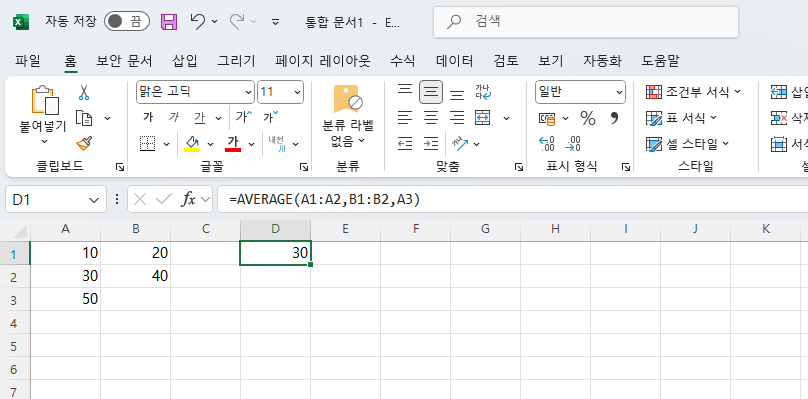Open the font color dropdown arrow
The image size is (808, 399).
point(251,144)
